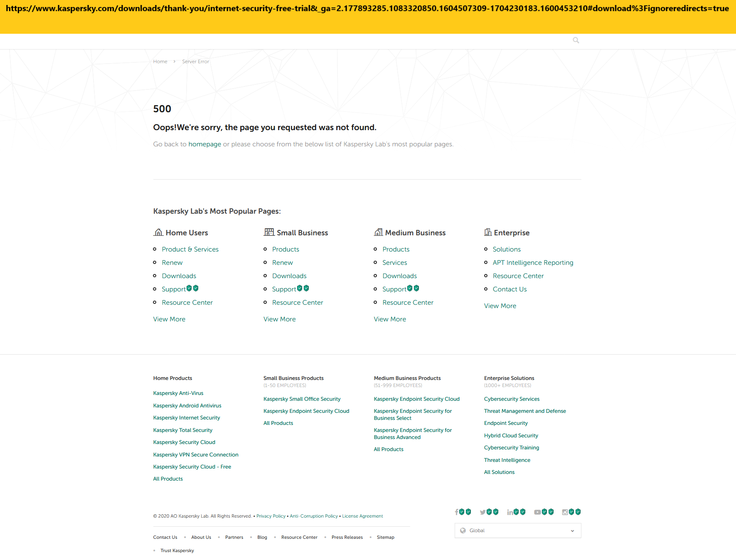Click Sitemap in footer menu
The height and width of the screenshot is (560, 736).
pyautogui.click(x=385, y=537)
